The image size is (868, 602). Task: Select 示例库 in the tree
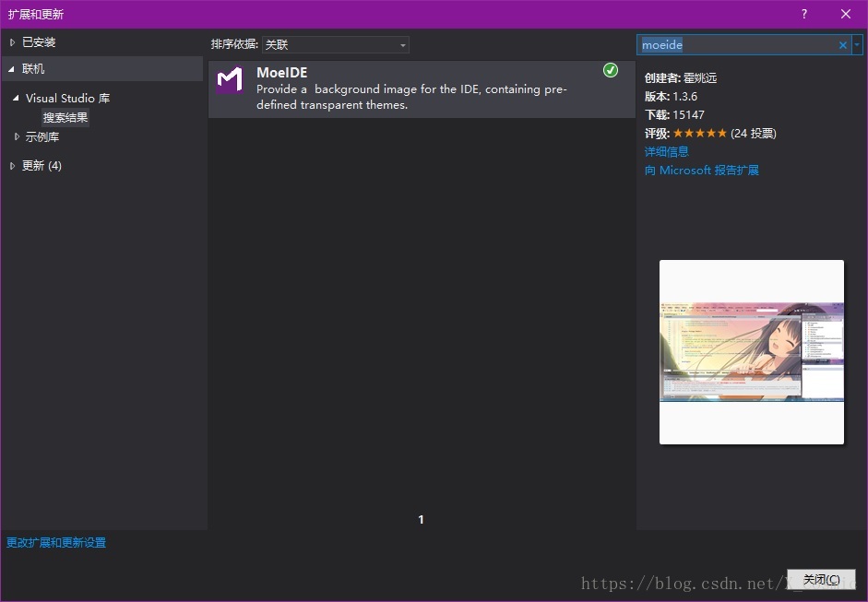point(42,136)
